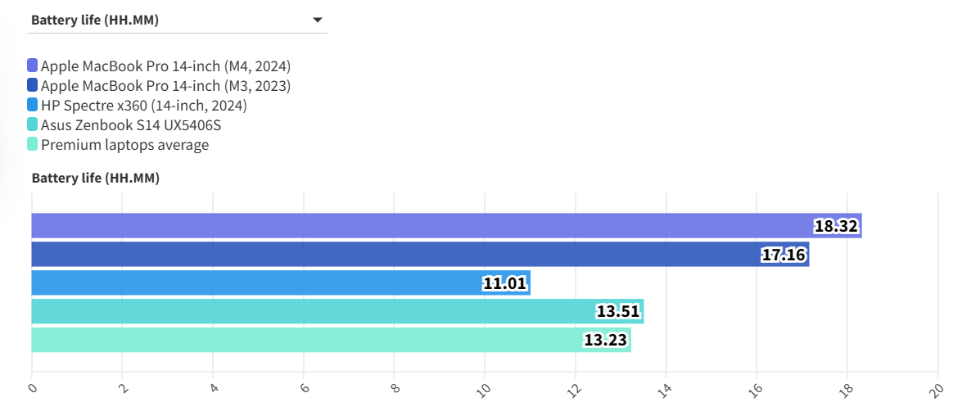980x411 pixels.
Task: Click the Asus Zenbook S14 legend swatch
Action: [33, 124]
